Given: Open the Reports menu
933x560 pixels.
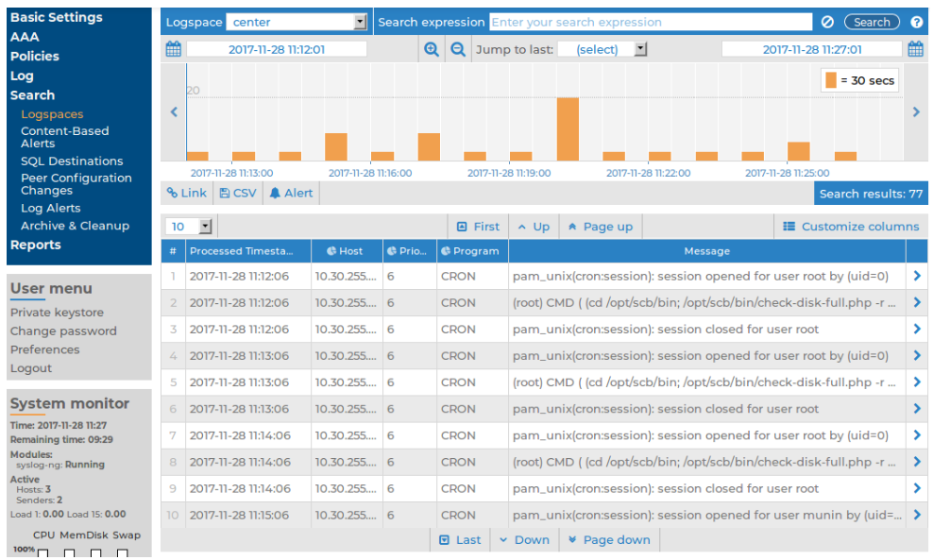Looking at the screenshot, I should [x=35, y=245].
